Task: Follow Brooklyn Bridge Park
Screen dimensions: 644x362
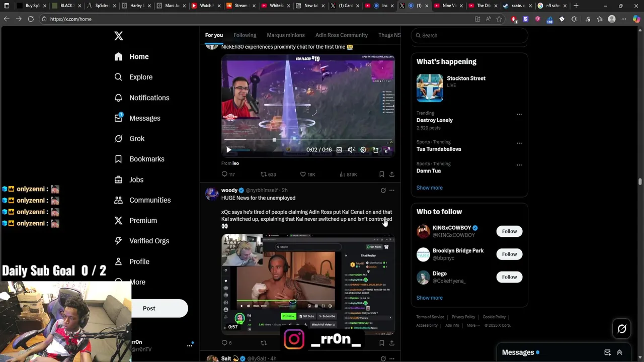Action: point(509,254)
